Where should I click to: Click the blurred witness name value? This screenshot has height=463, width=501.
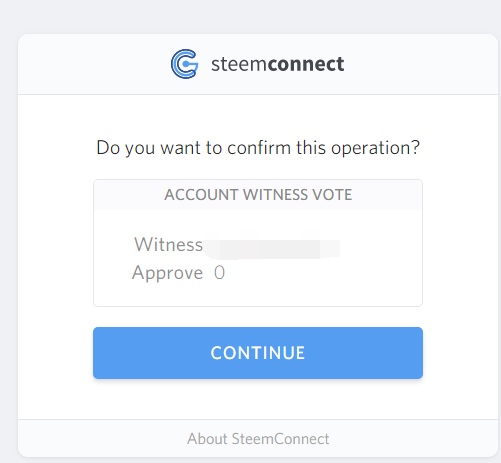tap(273, 249)
